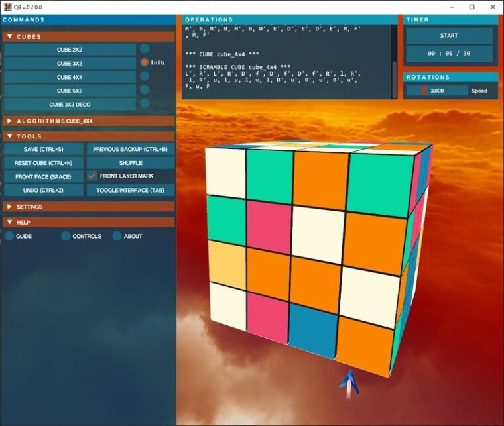Click the ABOUT circle icon
Image resolution: width=504 pixels, height=426 pixels.
point(117,236)
